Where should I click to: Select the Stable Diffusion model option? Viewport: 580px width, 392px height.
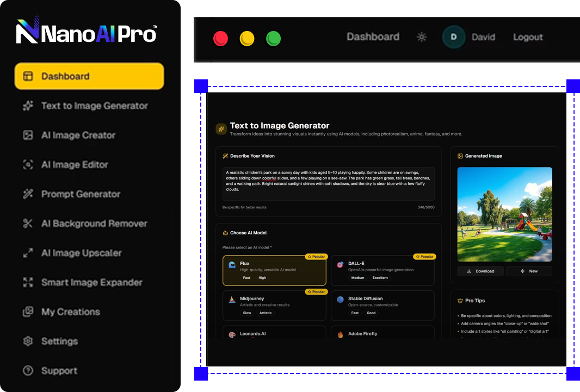pyautogui.click(x=382, y=306)
